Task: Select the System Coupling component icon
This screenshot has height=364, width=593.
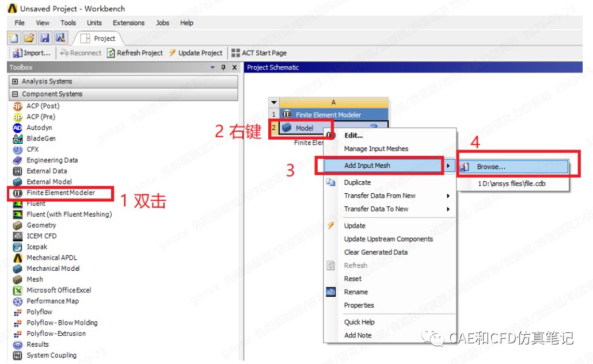Action: (17, 355)
